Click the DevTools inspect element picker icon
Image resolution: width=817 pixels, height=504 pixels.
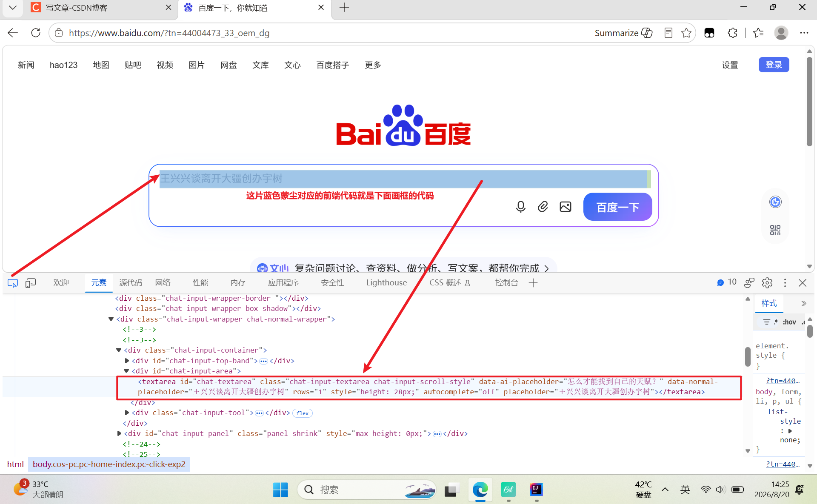point(13,283)
